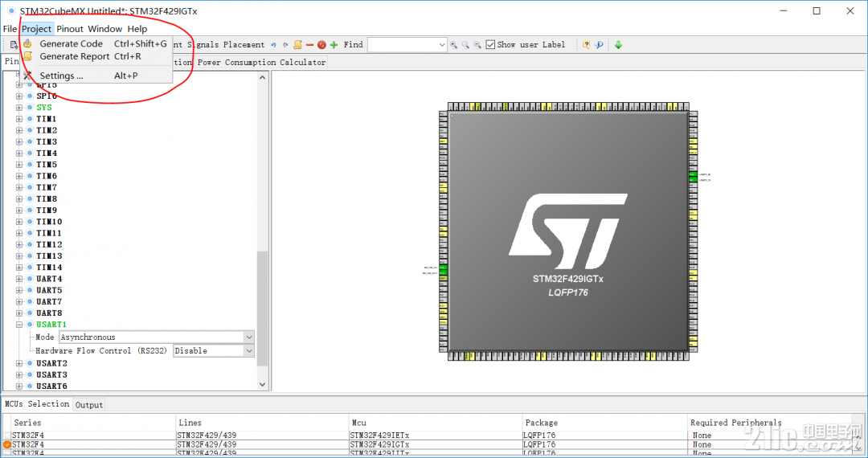The height and width of the screenshot is (458, 868).
Task: Expand the USART2 peripheral node
Action: coord(19,363)
